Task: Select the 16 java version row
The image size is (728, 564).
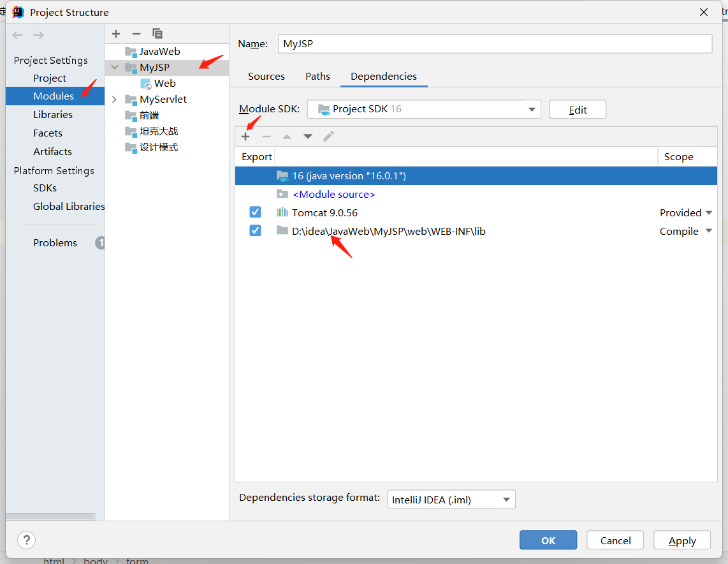Action: (476, 175)
